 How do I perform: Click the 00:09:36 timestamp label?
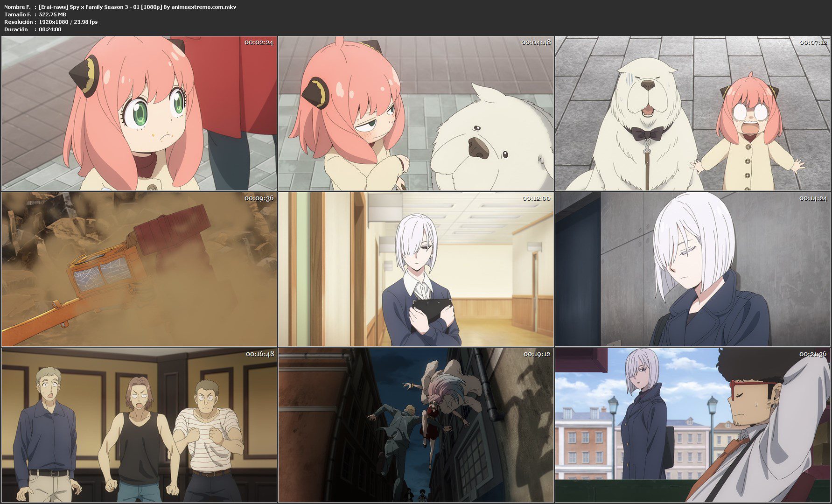(259, 198)
